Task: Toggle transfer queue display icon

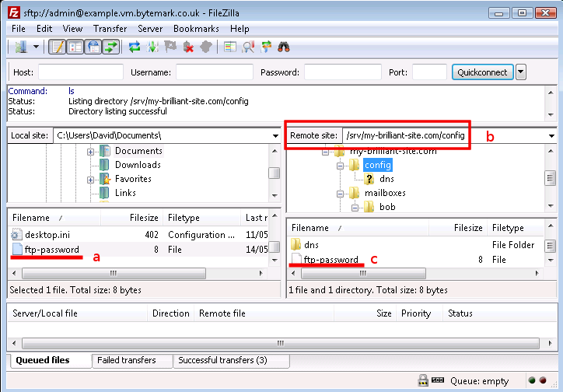Action: tap(111, 47)
